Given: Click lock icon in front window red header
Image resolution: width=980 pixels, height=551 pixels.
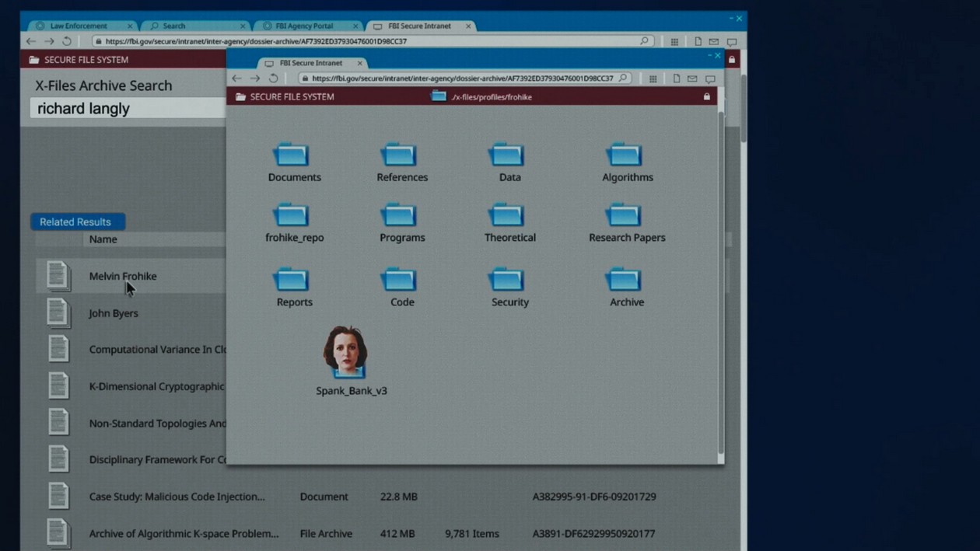Looking at the screenshot, I should [x=707, y=96].
